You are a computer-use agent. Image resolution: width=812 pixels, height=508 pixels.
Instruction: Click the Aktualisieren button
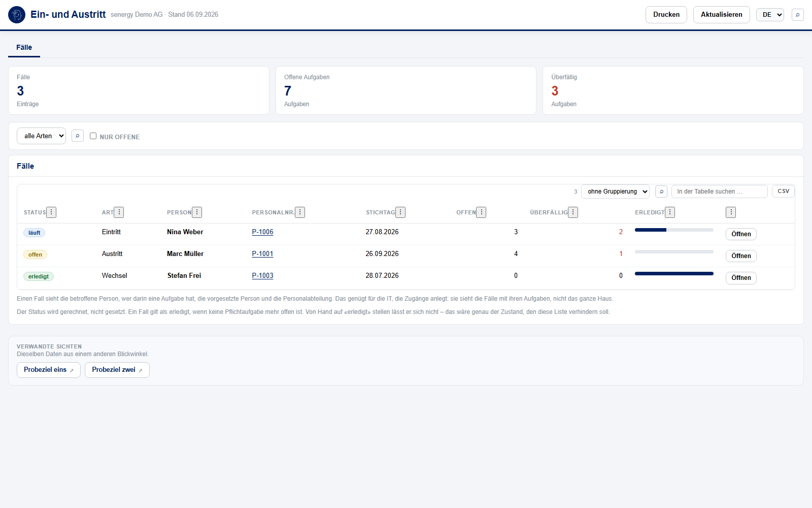[x=722, y=15]
